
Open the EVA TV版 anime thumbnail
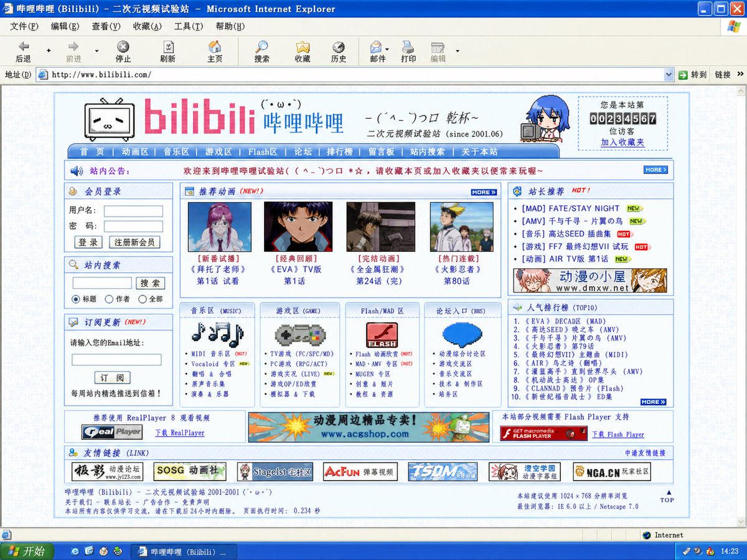[298, 226]
